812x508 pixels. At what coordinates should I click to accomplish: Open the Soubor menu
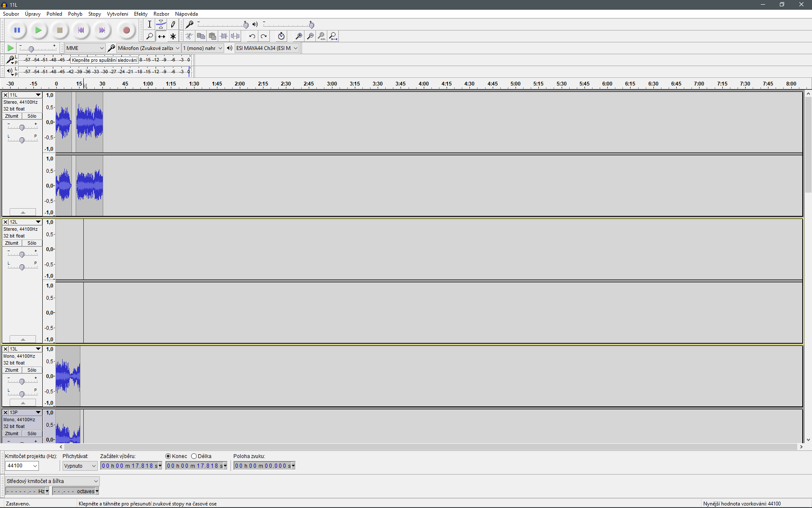pyautogui.click(x=11, y=14)
